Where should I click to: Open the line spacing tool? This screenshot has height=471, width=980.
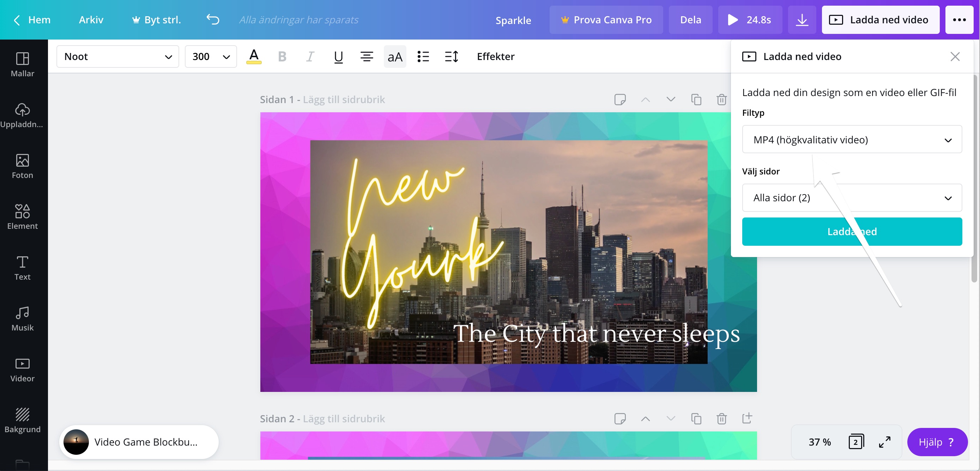coord(452,56)
